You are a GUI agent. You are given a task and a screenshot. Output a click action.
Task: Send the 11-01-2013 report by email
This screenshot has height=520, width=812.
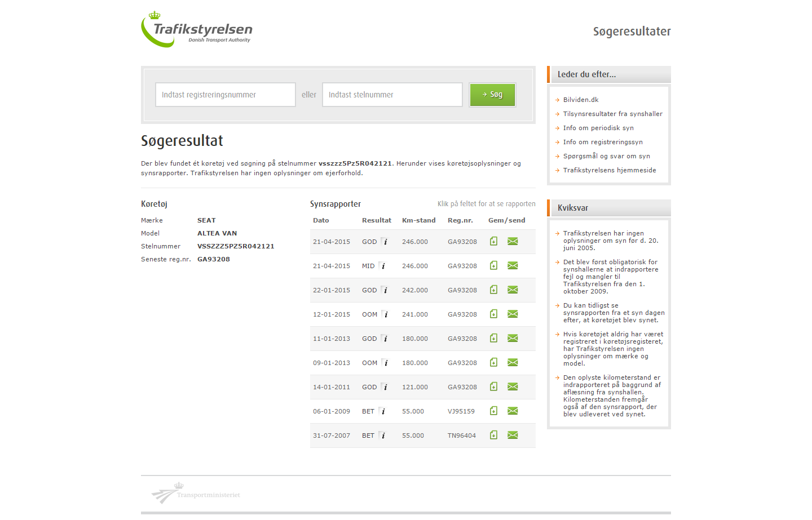[513, 338]
